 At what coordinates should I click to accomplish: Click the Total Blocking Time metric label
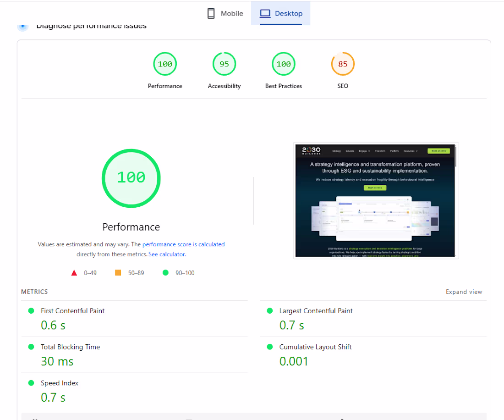[x=71, y=347]
